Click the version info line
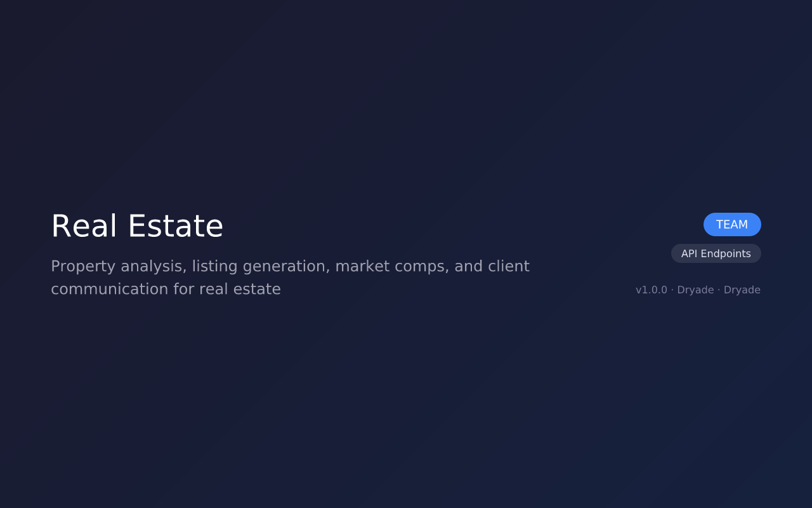 coord(698,290)
